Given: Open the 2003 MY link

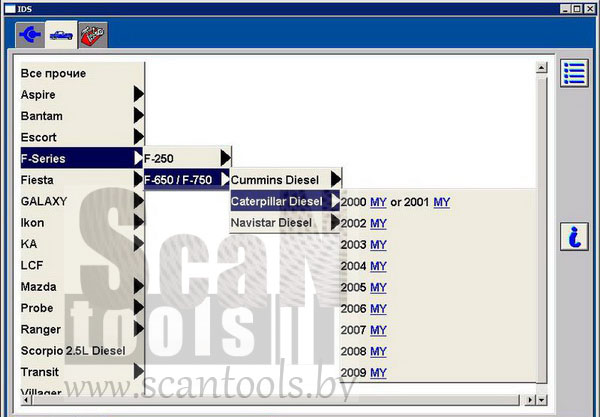Looking at the screenshot, I should pos(378,245).
